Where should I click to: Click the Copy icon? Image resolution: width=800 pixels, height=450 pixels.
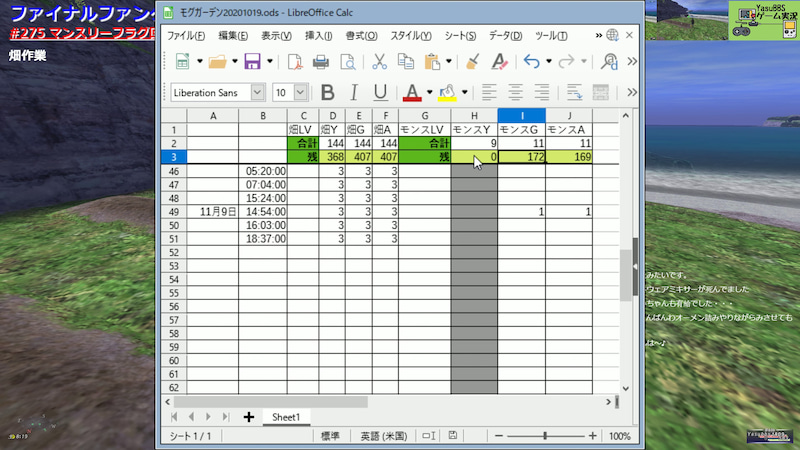406,62
